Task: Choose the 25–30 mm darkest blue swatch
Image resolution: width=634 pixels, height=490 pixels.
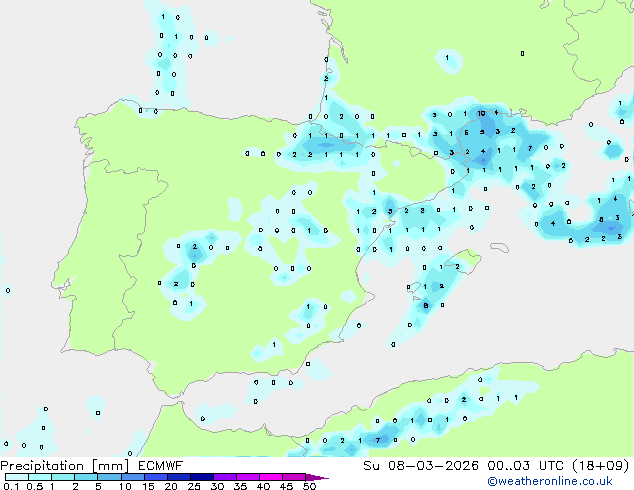Action: tap(201, 477)
